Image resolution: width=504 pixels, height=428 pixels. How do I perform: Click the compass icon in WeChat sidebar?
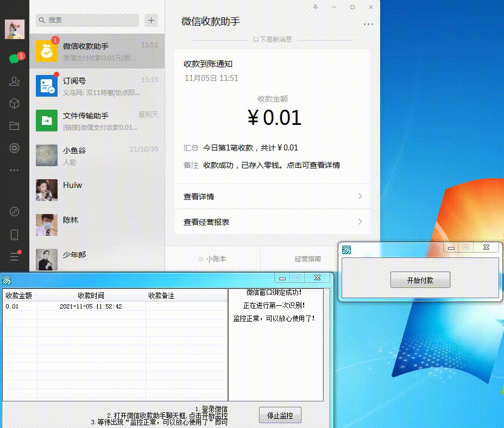(15, 212)
